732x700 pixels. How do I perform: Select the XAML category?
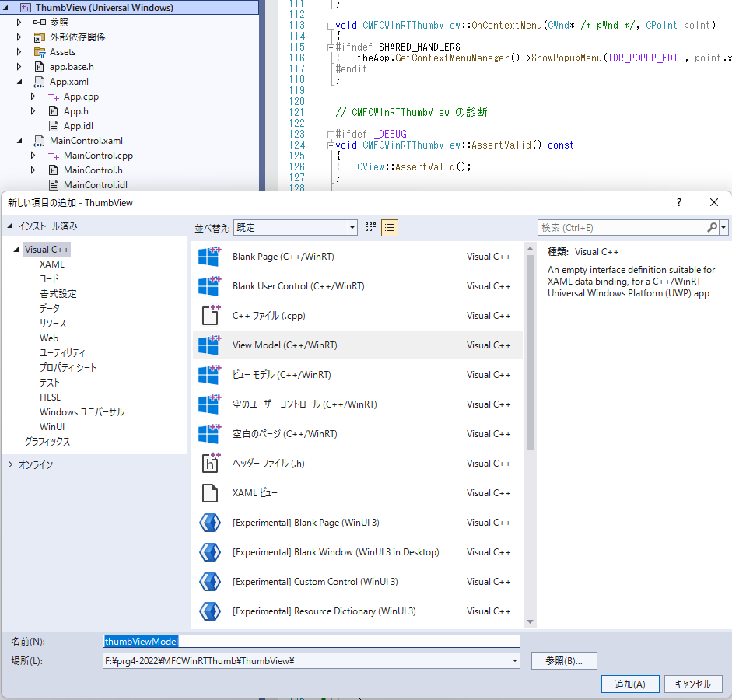52,264
